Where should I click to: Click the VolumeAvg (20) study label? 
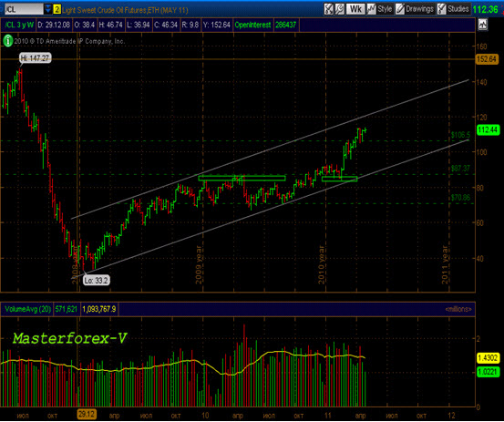(27, 309)
